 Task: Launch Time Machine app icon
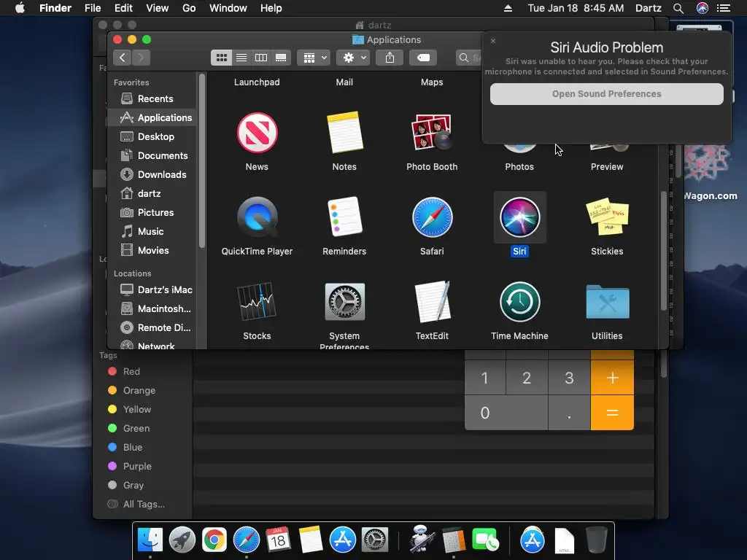point(519,302)
